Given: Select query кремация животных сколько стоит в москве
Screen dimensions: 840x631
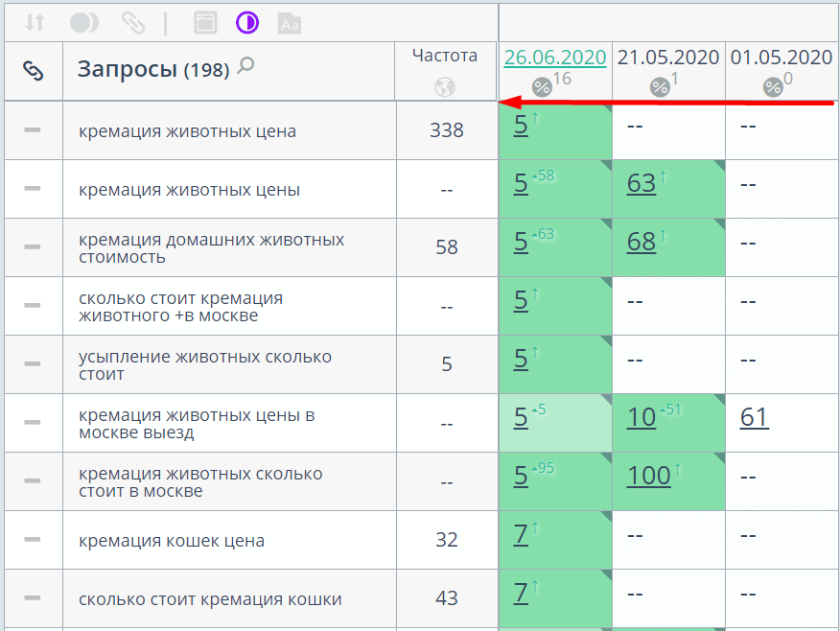Looking at the screenshot, I should coord(201,482).
